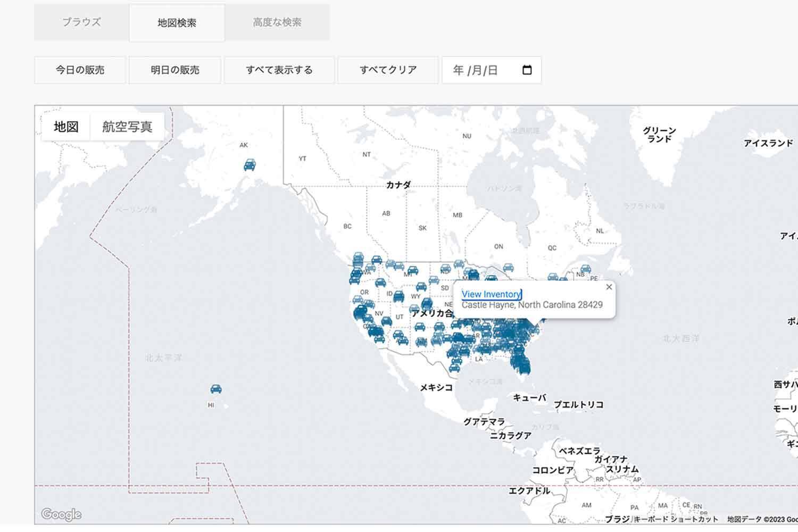The width and height of the screenshot is (798, 532).
Task: Select the 地図検索 tab
Action: click(177, 23)
